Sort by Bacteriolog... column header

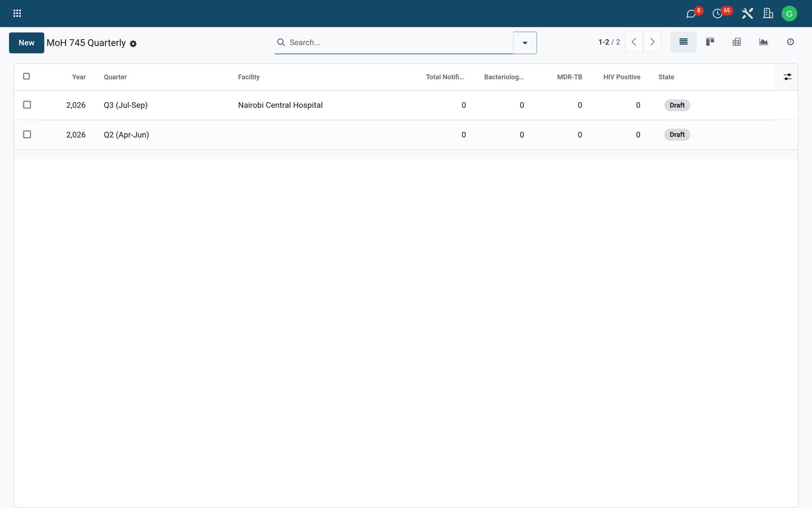tap(503, 77)
